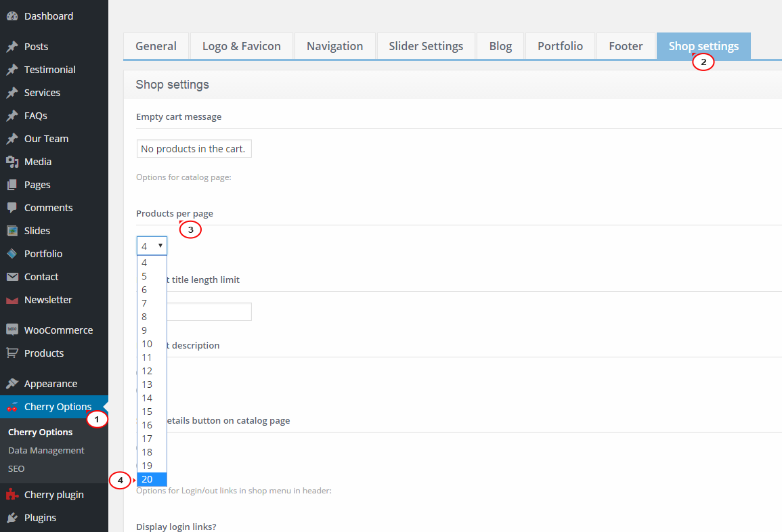Click the Empty cart message text field
This screenshot has width=782, height=532.
[x=194, y=149]
